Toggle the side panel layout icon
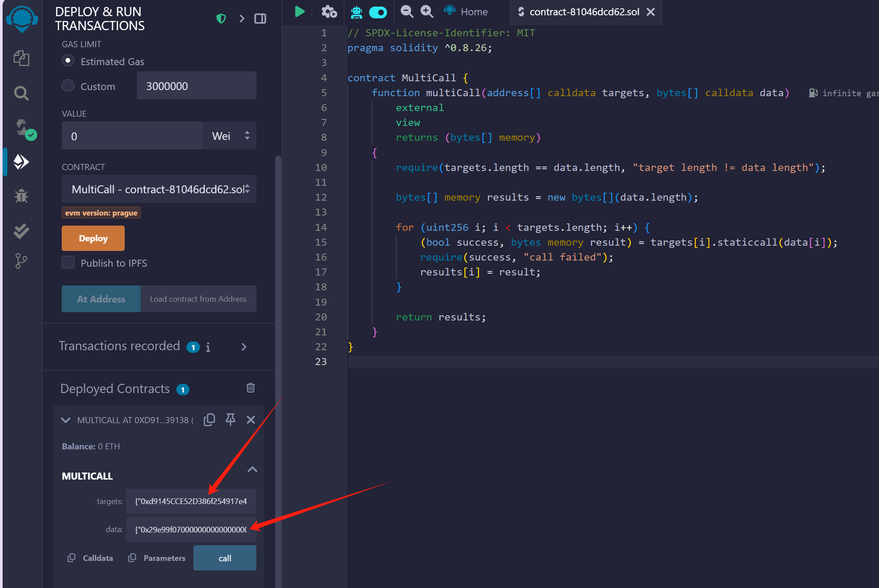Image resolution: width=879 pixels, height=588 pixels. click(260, 19)
